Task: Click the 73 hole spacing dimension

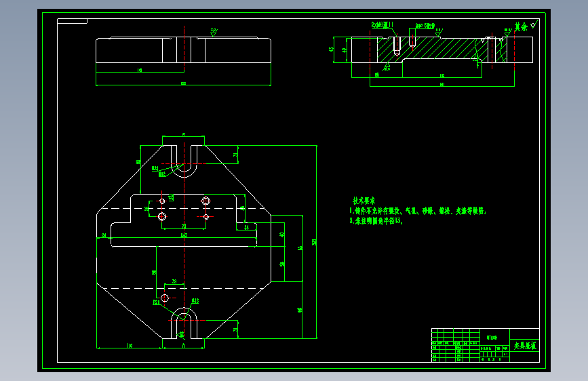Action: click(184, 226)
